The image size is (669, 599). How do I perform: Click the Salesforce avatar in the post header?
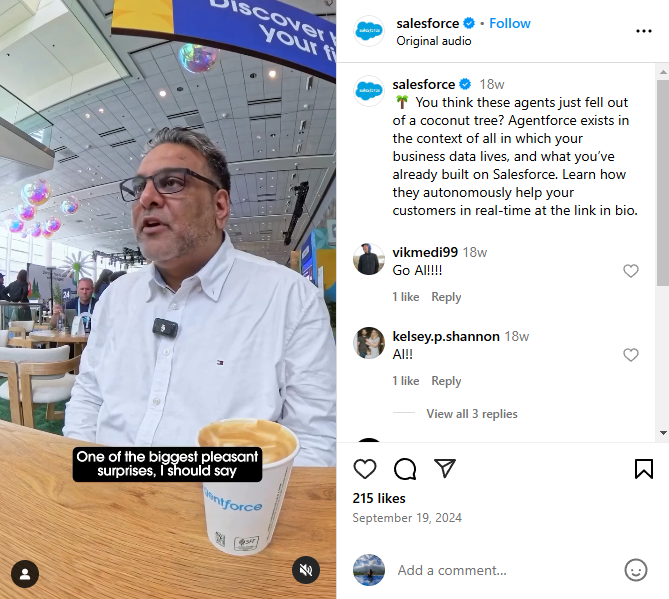[x=369, y=31]
